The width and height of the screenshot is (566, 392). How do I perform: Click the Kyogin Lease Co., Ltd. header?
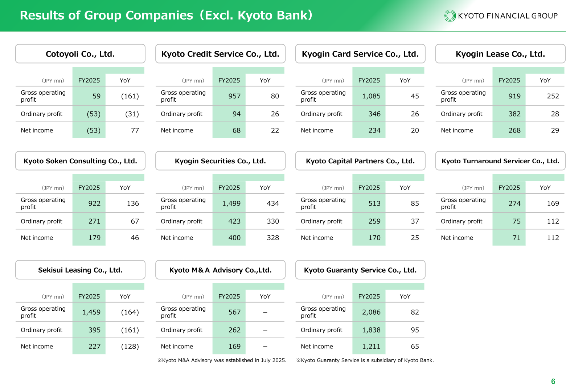click(500, 54)
